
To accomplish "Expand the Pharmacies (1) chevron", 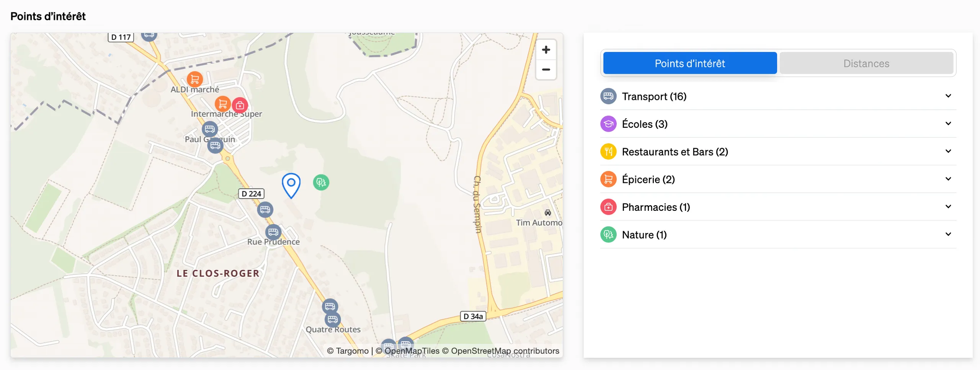I will (948, 207).
